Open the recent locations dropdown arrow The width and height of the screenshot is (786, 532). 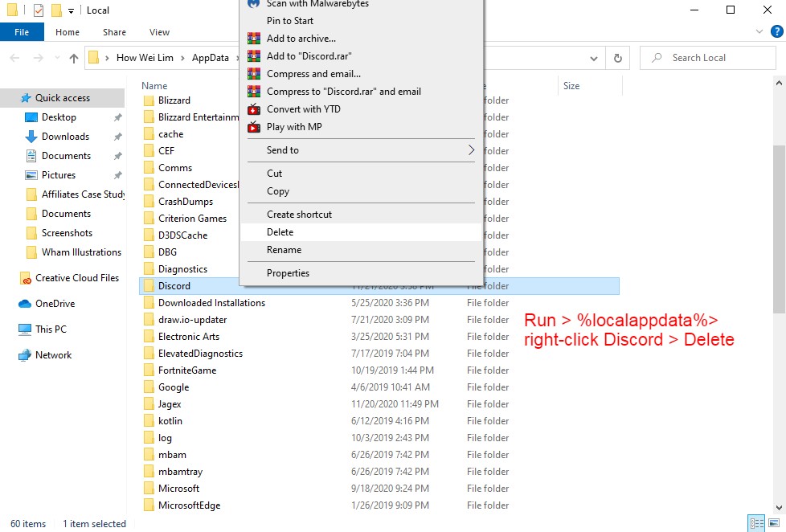(x=57, y=58)
